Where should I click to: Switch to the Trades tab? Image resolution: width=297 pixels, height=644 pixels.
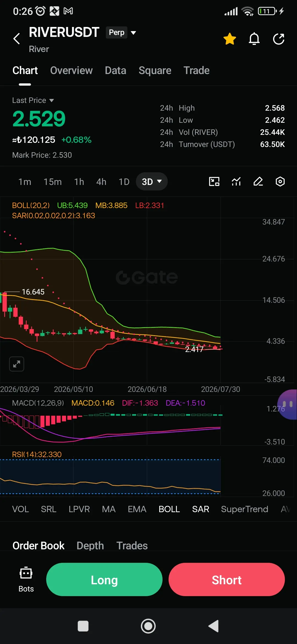point(132,545)
